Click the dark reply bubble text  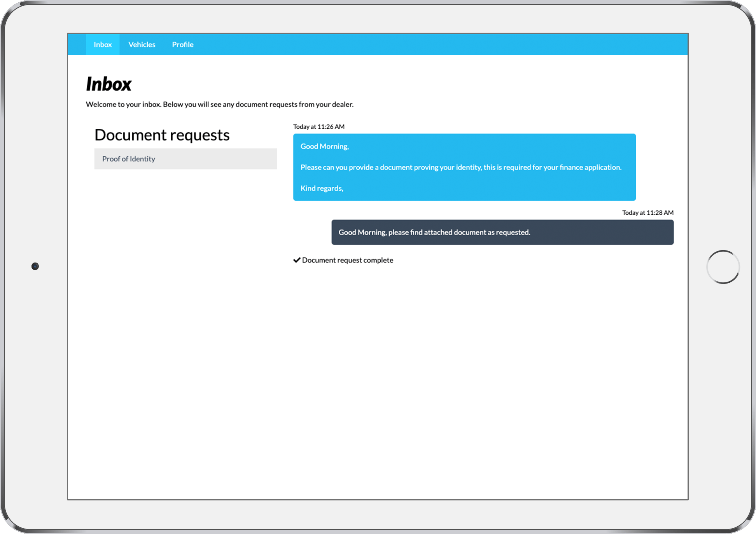434,232
